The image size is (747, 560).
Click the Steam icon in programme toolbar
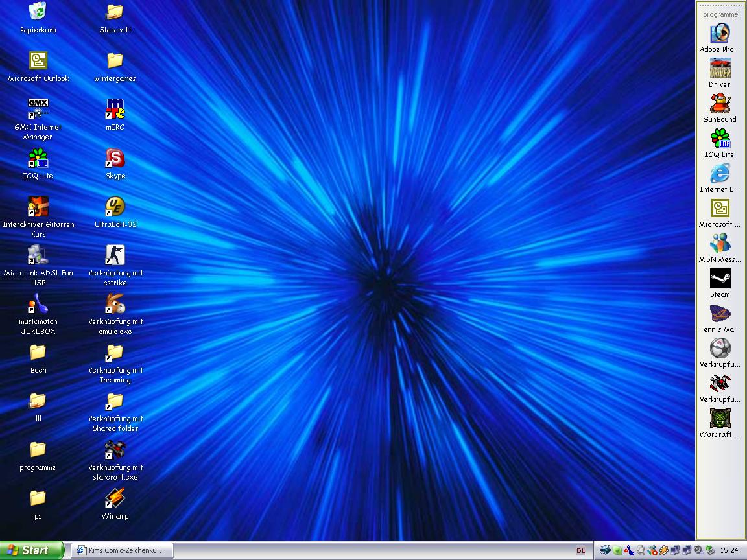[x=720, y=279]
